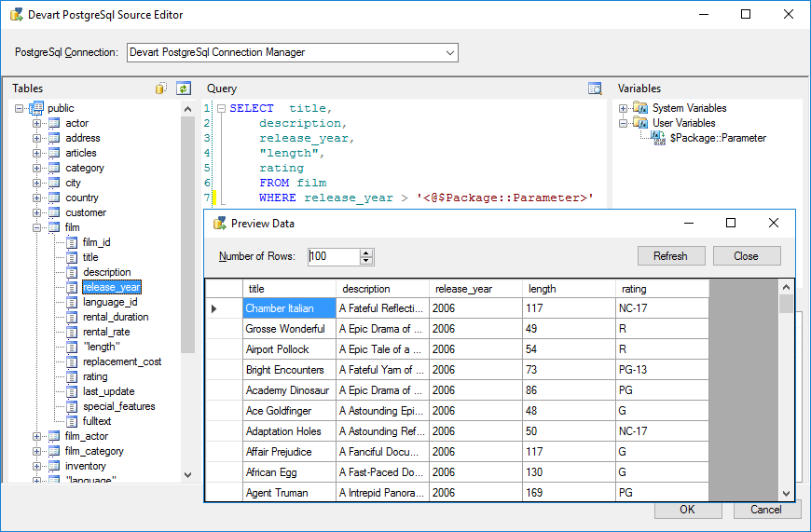This screenshot has height=532, width=811.
Task: Click the refresh tables icon in Tables panel
Action: pos(184,89)
